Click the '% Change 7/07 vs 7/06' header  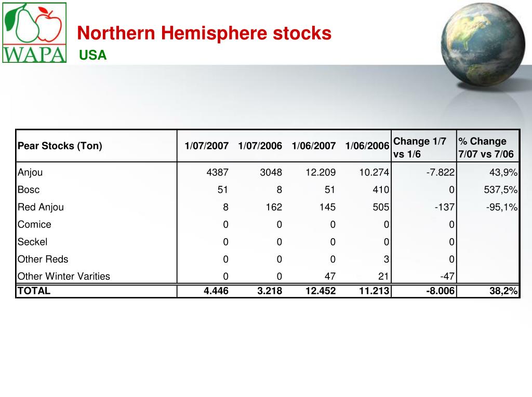pyautogui.click(x=486, y=147)
